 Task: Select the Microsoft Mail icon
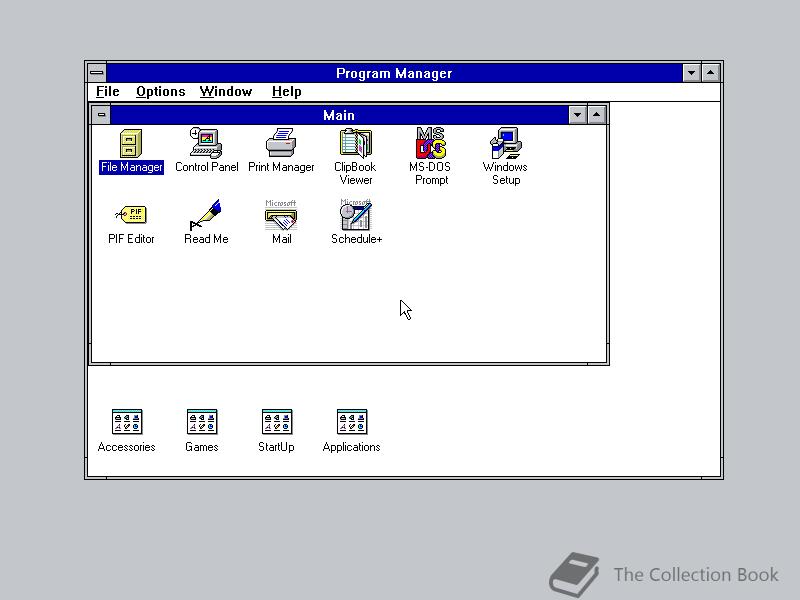[x=281, y=215]
